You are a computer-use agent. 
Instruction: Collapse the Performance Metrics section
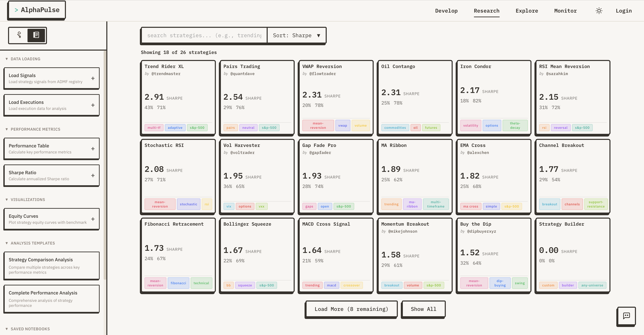(33, 129)
